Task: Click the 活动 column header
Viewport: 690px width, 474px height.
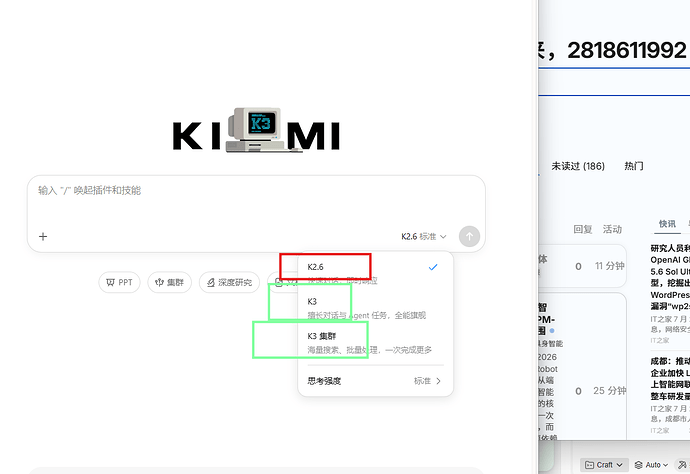Action: point(612,229)
